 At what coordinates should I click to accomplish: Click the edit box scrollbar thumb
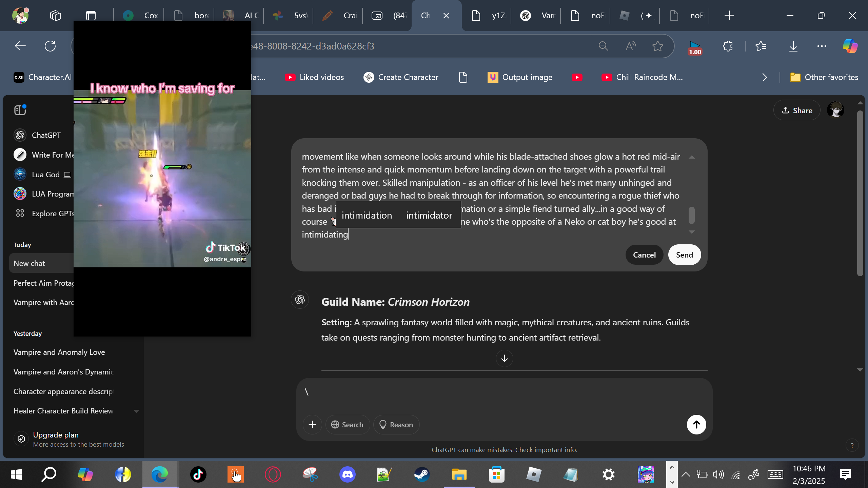point(692,216)
